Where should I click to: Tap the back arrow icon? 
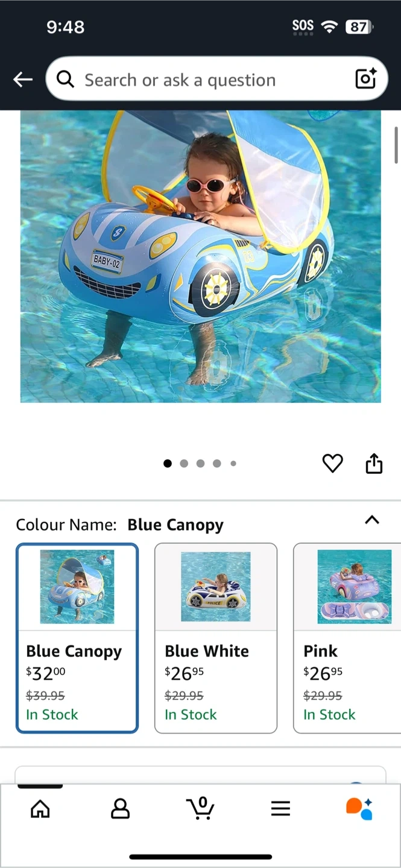[23, 80]
